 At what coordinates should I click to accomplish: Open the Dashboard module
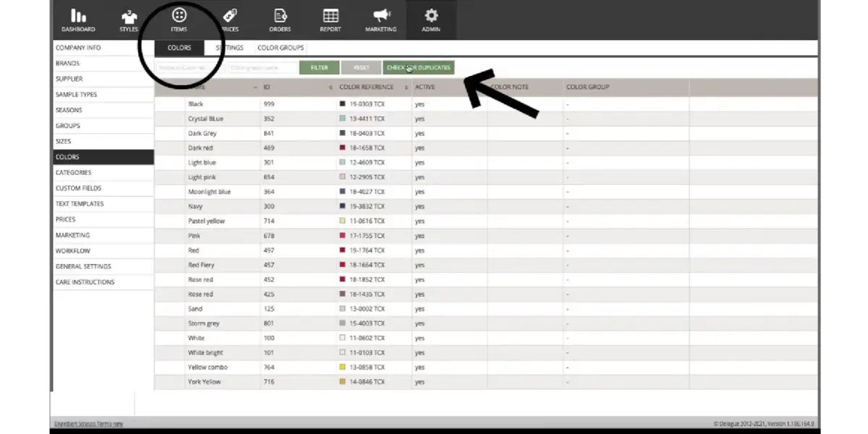tap(78, 18)
